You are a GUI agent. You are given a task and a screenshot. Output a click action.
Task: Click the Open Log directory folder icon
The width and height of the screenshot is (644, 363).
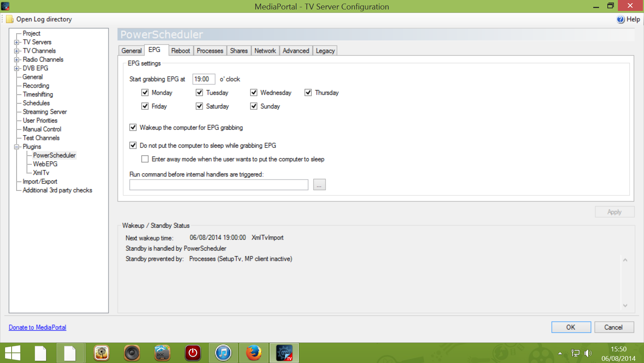tap(10, 19)
